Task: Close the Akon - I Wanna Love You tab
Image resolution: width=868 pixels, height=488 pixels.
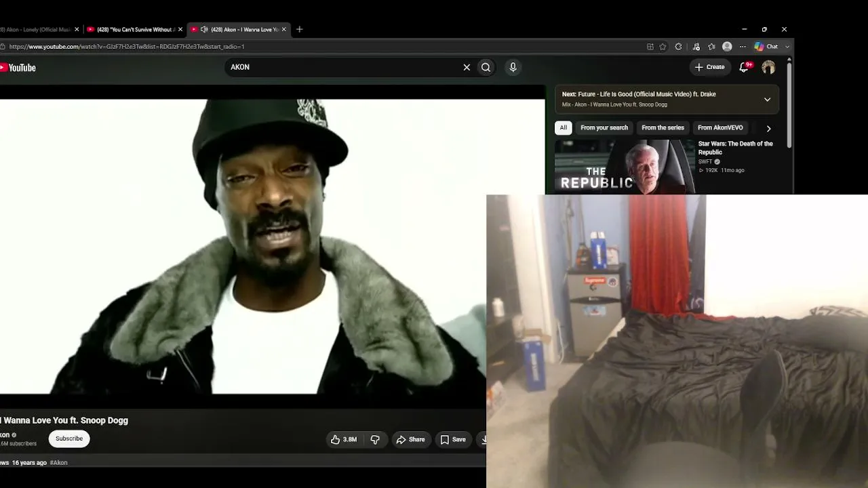Action: tap(284, 29)
